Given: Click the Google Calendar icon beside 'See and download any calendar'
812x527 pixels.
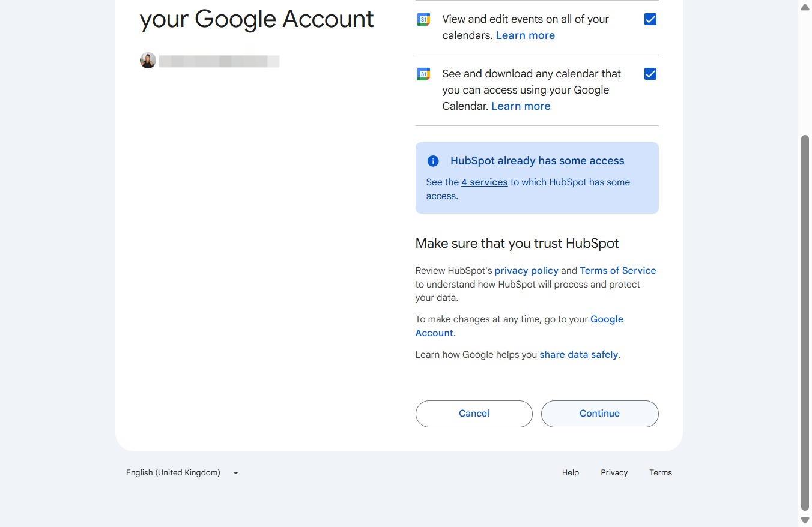Looking at the screenshot, I should point(423,74).
